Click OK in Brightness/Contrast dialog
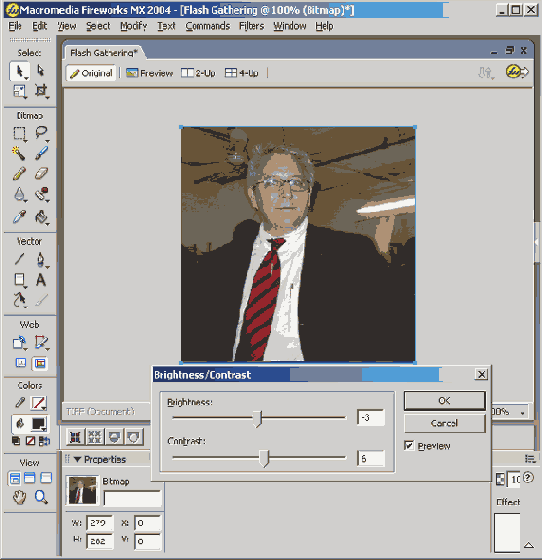Screen dimensions: 542x560 click(445, 401)
